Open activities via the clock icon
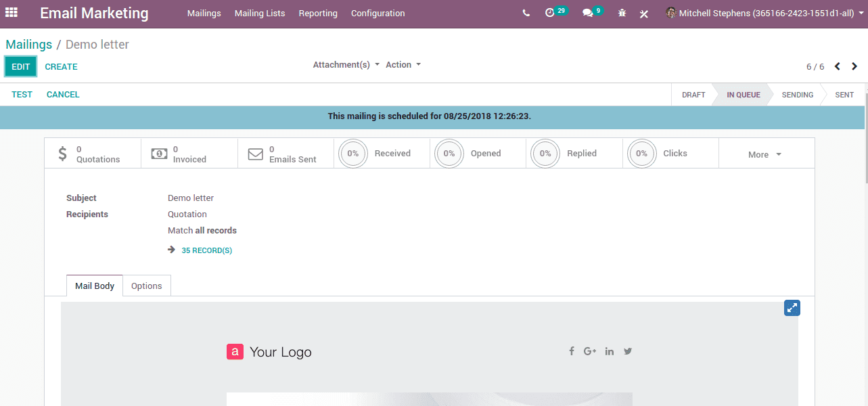This screenshot has width=868, height=406. click(551, 12)
